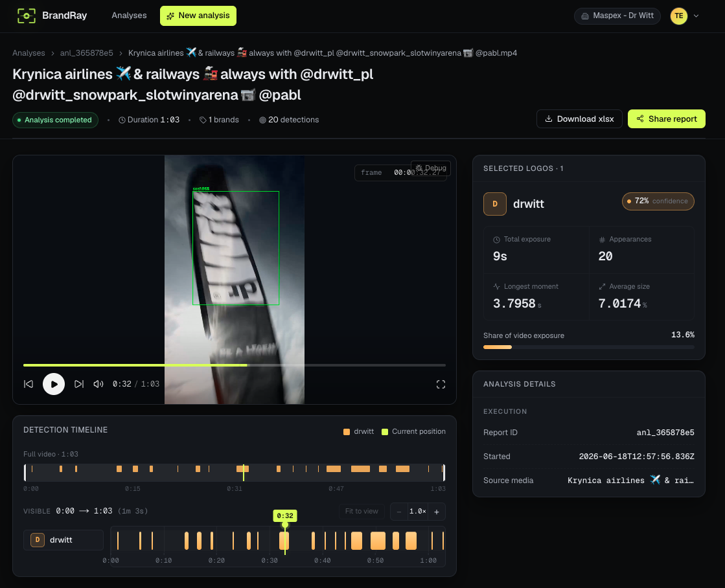Click the Report ID anl_365878e5 value
The width and height of the screenshot is (725, 588).
665,433
